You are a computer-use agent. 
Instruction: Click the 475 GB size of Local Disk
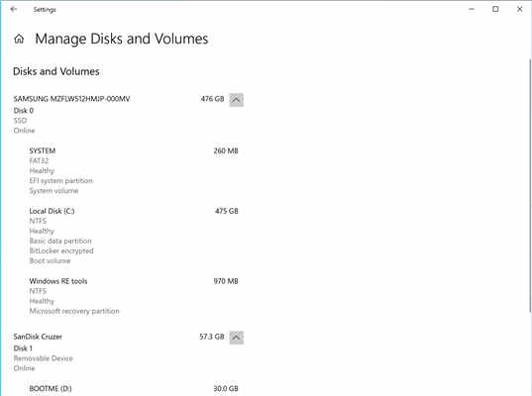click(227, 211)
